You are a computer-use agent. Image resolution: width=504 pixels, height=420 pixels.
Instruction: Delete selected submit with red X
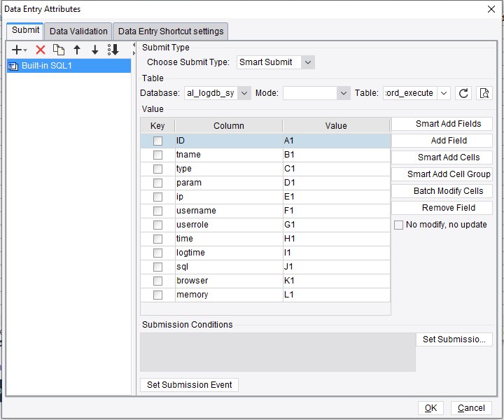coord(41,50)
